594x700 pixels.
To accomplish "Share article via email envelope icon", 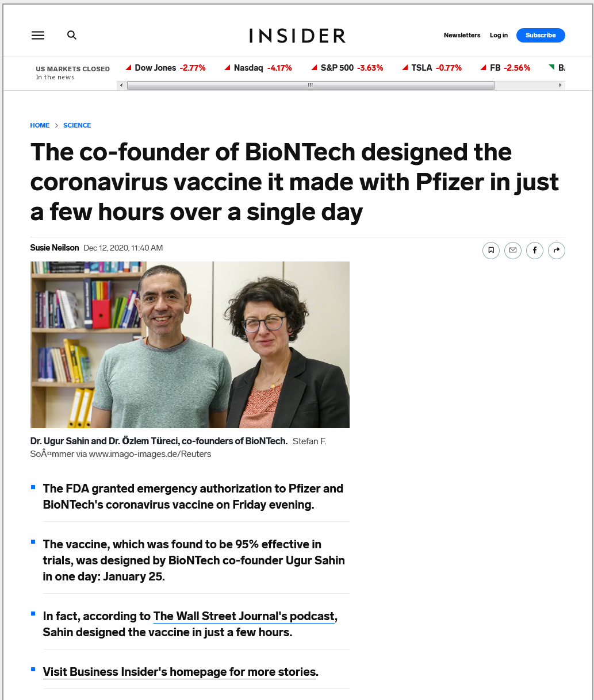I will (x=513, y=250).
